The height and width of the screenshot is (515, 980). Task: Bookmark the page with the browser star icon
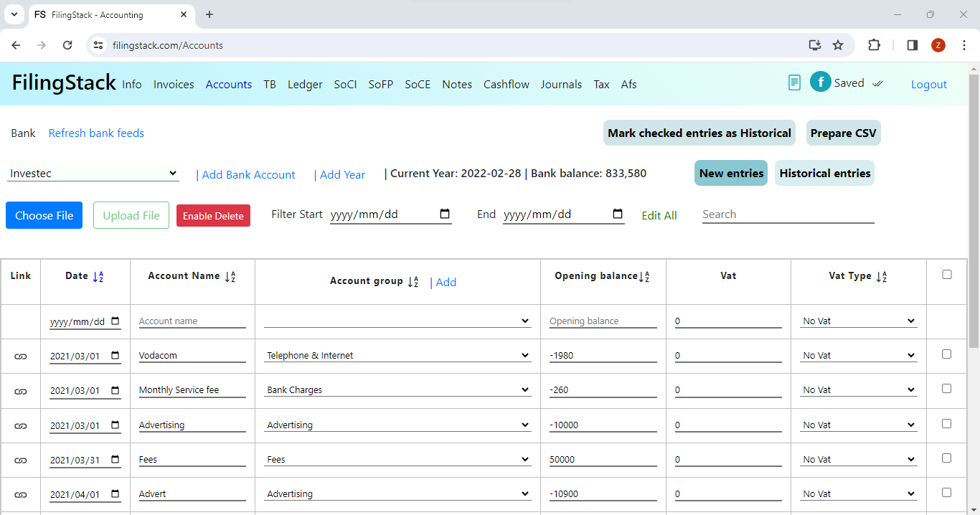pos(838,44)
